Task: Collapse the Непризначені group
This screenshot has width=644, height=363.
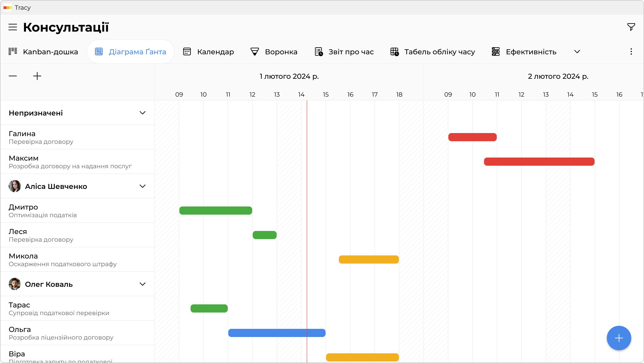Action: tap(142, 113)
